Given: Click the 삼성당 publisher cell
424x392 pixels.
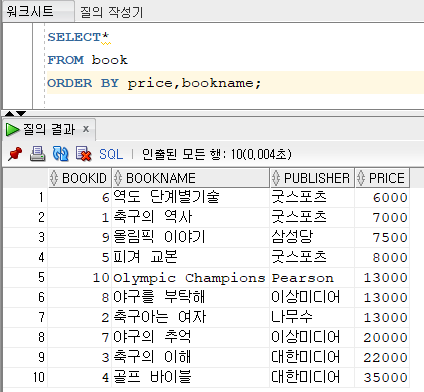Looking at the screenshot, I should click(312, 237).
